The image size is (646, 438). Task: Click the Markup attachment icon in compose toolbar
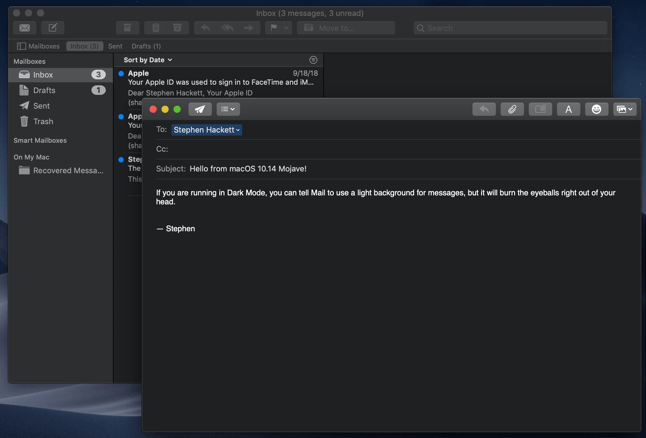point(540,109)
